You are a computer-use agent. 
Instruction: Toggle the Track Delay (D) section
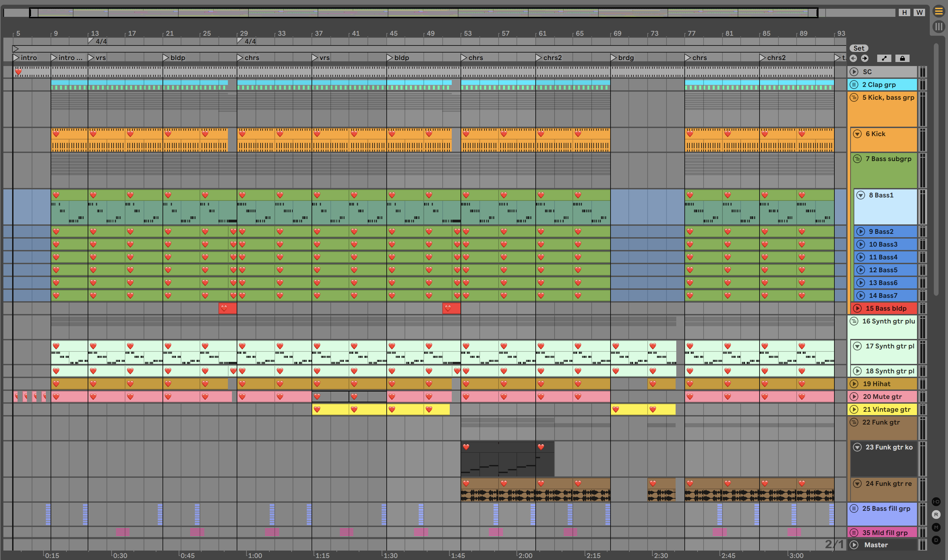[x=936, y=540]
